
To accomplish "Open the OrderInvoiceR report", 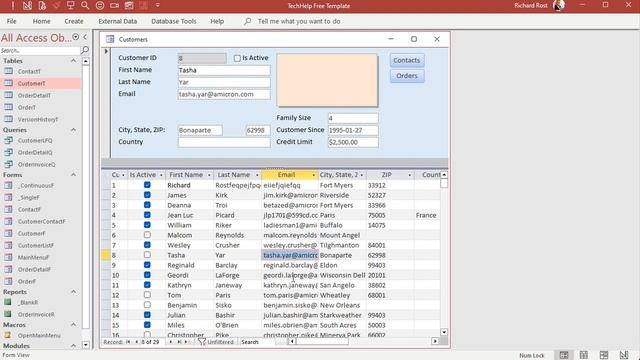I will (36, 315).
